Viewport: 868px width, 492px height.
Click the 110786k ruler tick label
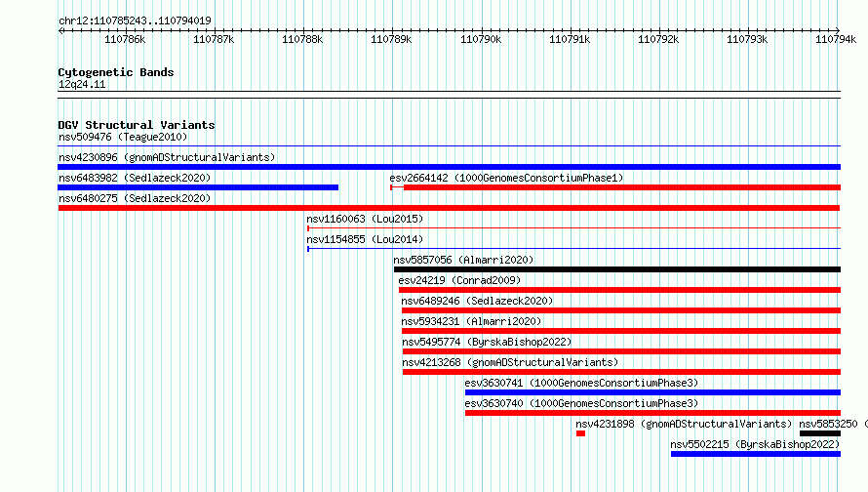125,39
